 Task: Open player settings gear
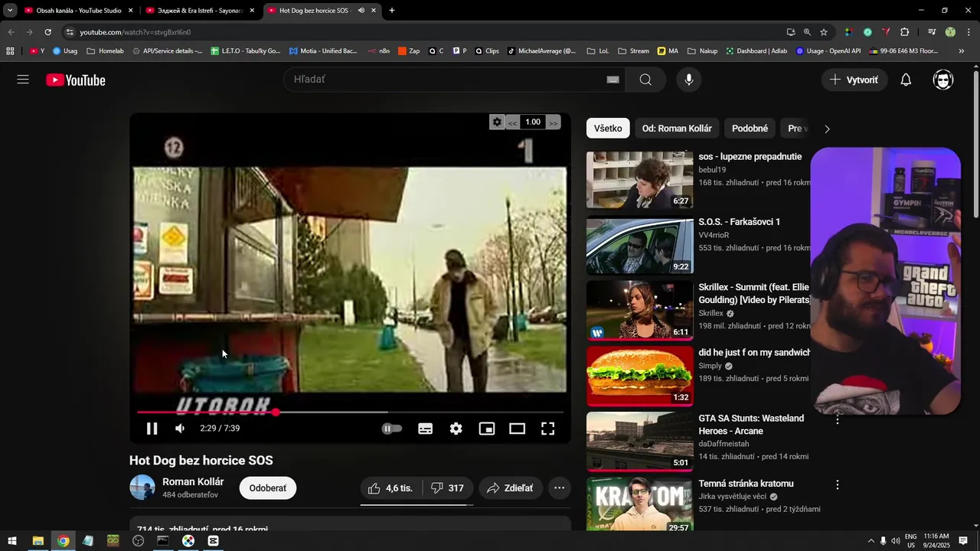pyautogui.click(x=456, y=429)
